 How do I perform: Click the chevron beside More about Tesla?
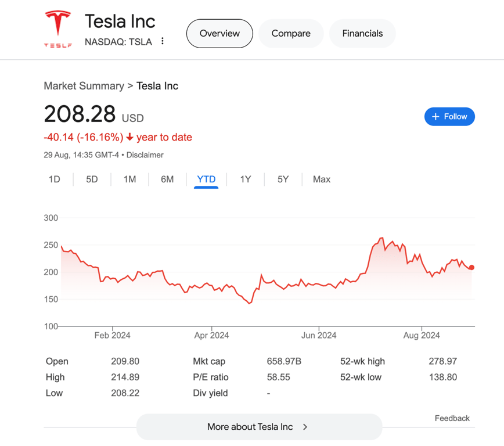pyautogui.click(x=305, y=427)
